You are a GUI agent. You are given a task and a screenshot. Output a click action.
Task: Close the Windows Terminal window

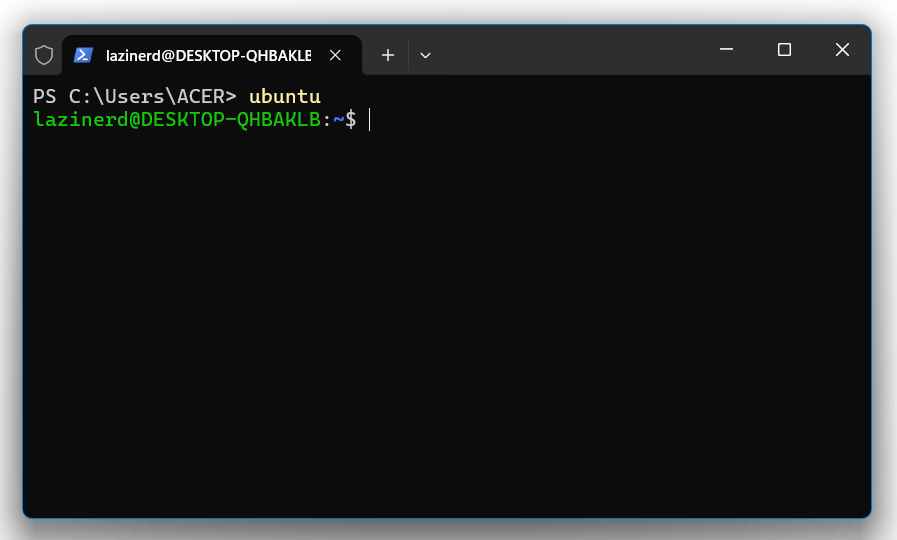[x=842, y=50]
